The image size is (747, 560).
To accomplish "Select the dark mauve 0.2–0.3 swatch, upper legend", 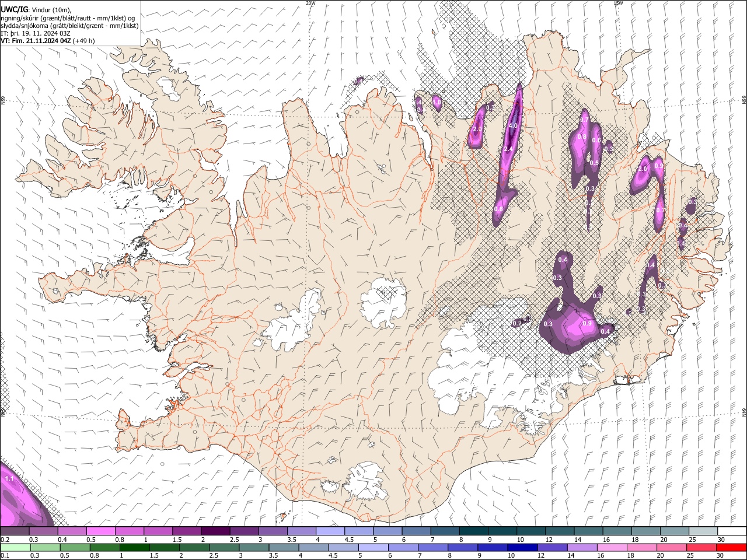I will pyautogui.click(x=15, y=531).
